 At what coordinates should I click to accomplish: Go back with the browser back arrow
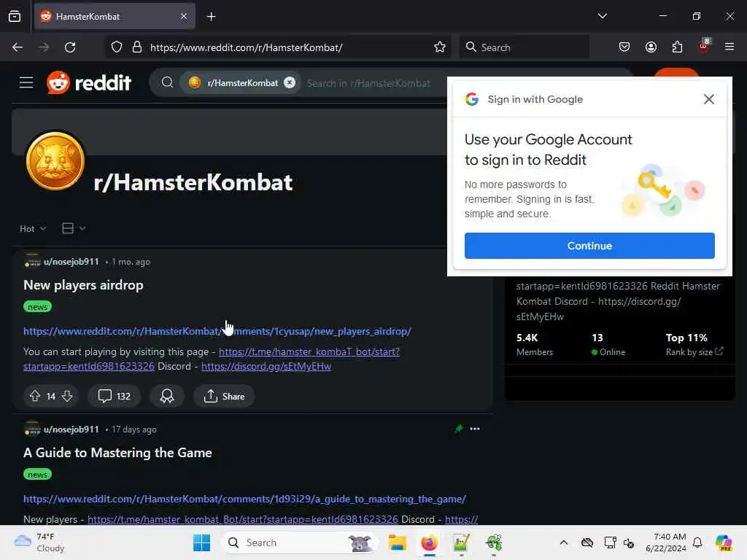coord(18,47)
